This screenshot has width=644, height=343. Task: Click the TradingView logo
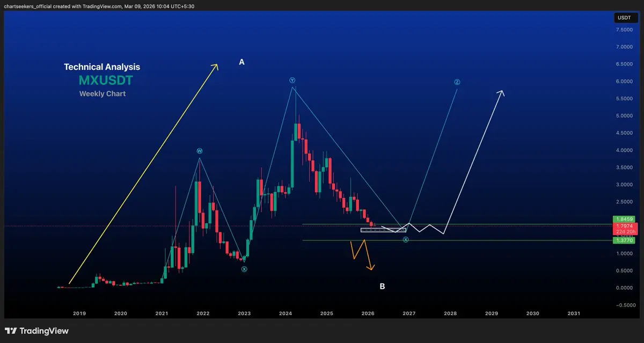[x=37, y=331]
